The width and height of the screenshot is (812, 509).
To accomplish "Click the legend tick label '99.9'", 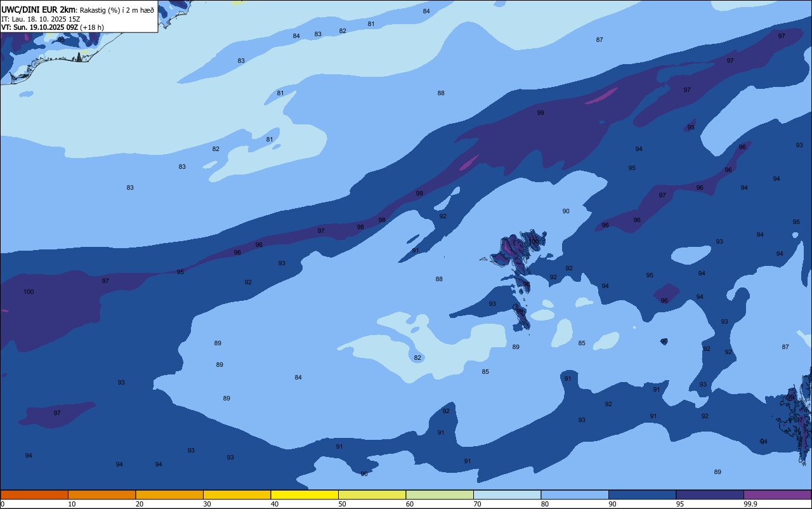I will [x=750, y=504].
